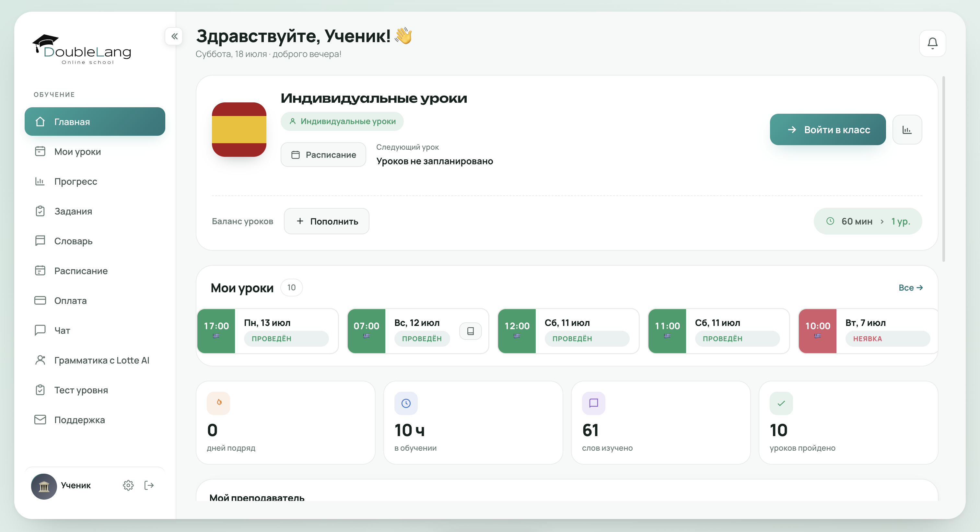The image size is (980, 532).
Task: Open Оплата in the sidebar
Action: [95, 300]
